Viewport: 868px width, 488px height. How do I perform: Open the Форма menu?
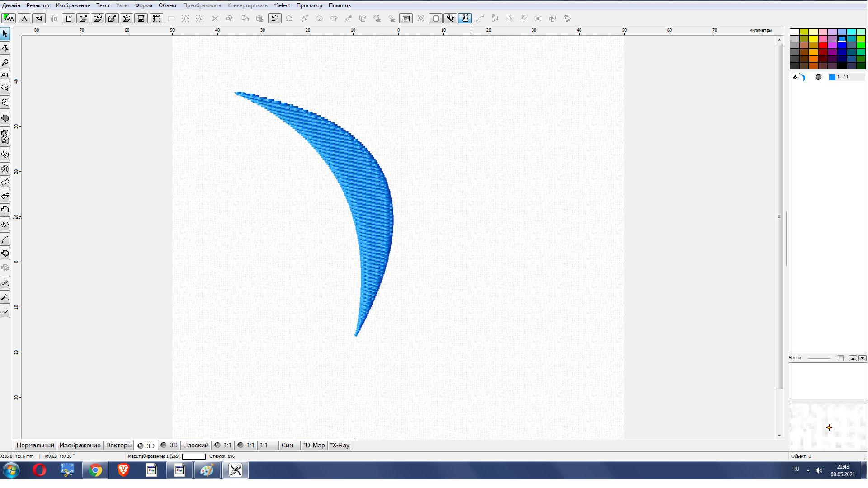(143, 5)
